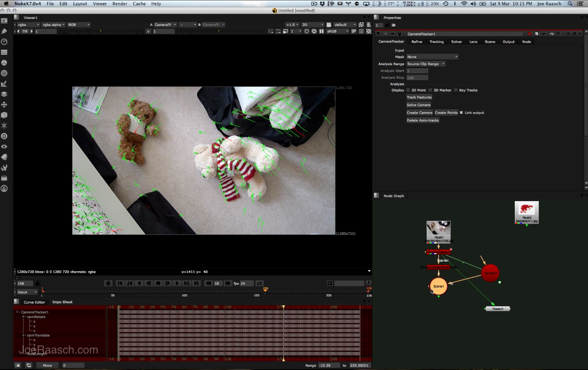The width and height of the screenshot is (588, 370).
Task: Open the Layout menu
Action: click(80, 4)
